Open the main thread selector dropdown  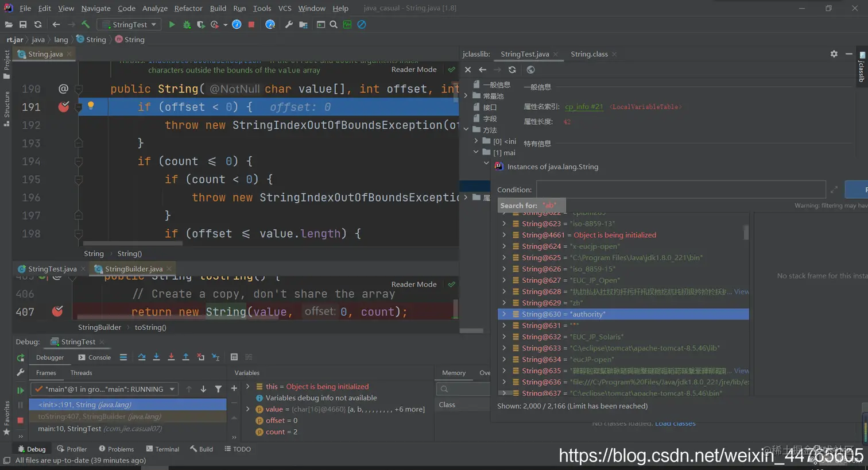pyautogui.click(x=104, y=389)
